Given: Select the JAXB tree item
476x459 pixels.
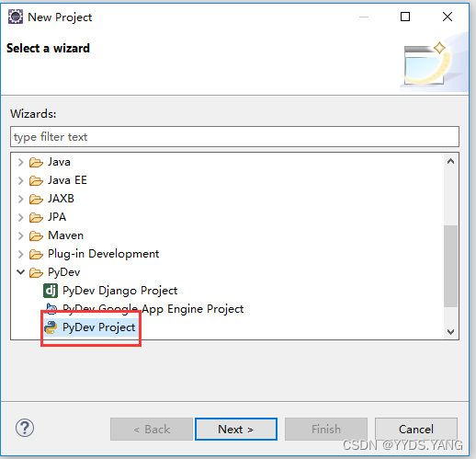Looking at the screenshot, I should pyautogui.click(x=61, y=199).
